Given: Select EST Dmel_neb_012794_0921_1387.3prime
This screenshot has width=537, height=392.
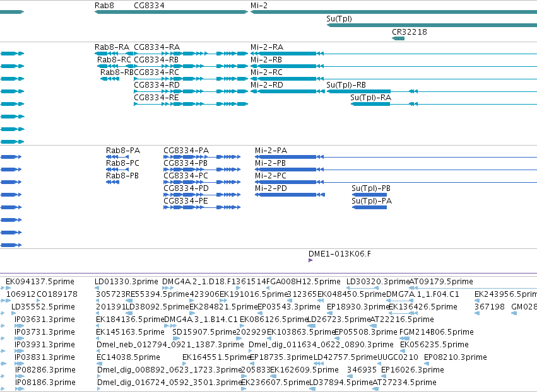Looking at the screenshot, I should (x=170, y=345).
